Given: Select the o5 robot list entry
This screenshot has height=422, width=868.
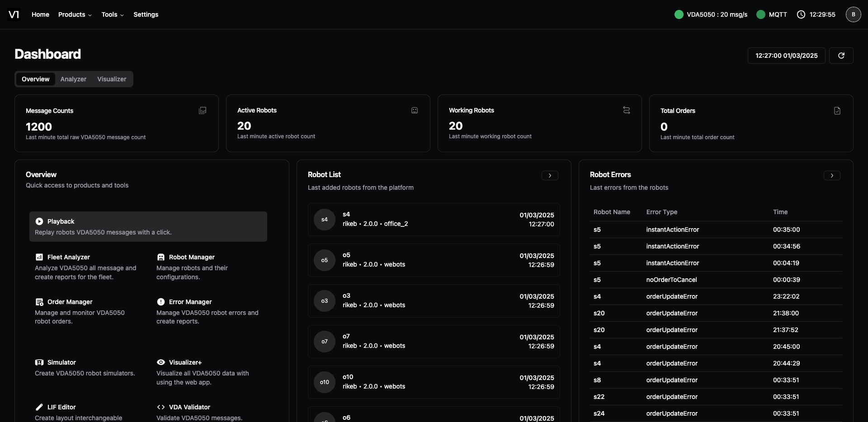Looking at the screenshot, I should tap(433, 260).
